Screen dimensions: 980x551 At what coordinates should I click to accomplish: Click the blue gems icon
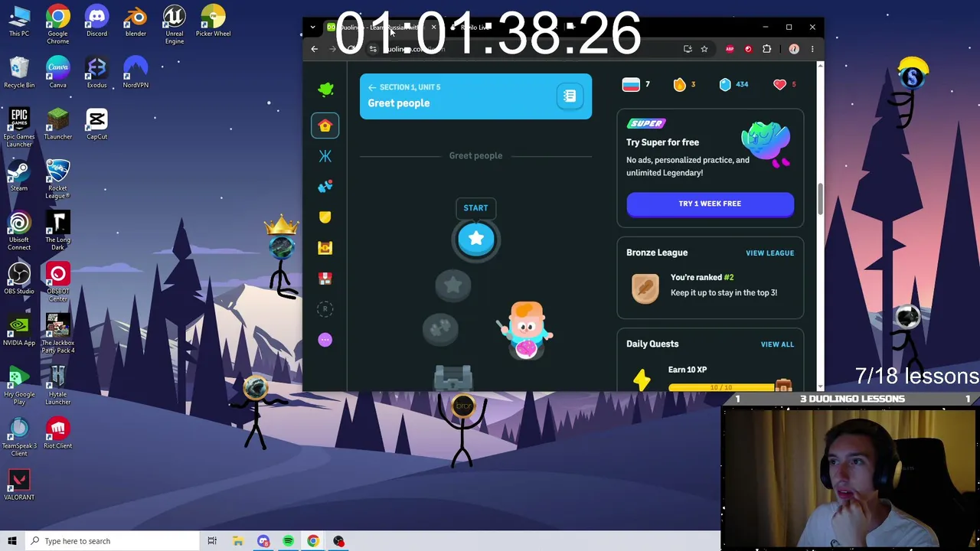click(x=725, y=85)
